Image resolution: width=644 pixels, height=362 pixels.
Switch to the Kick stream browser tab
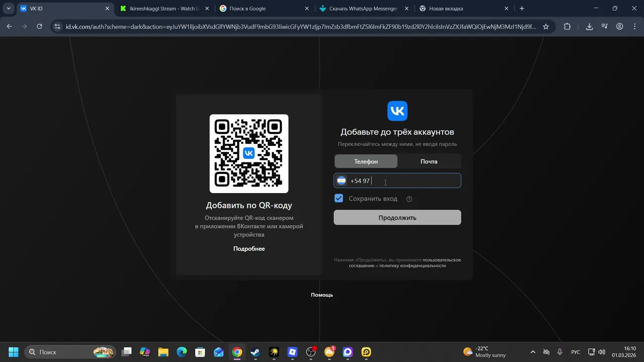pyautogui.click(x=165, y=9)
